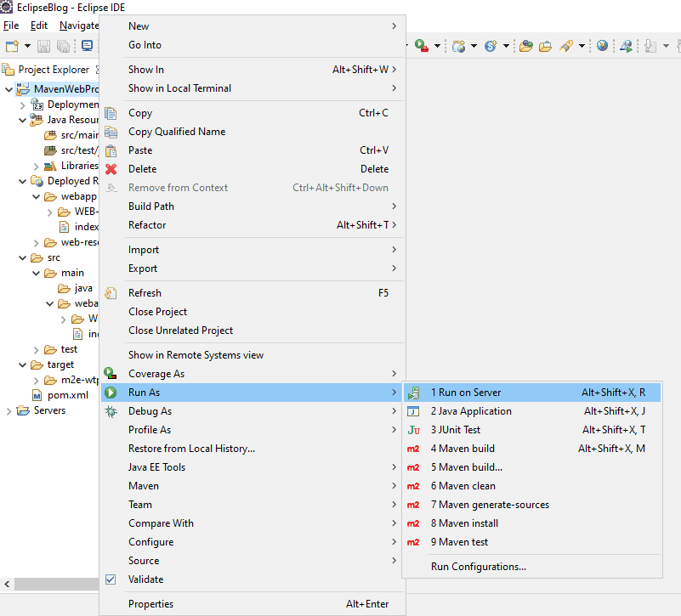The width and height of the screenshot is (681, 616).
Task: Click the Debug As bug icon
Action: click(x=111, y=410)
